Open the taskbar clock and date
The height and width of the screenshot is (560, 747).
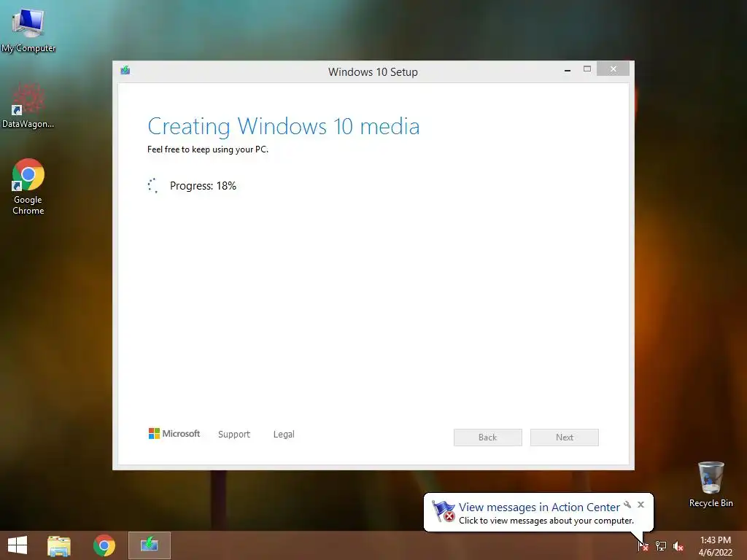point(715,546)
